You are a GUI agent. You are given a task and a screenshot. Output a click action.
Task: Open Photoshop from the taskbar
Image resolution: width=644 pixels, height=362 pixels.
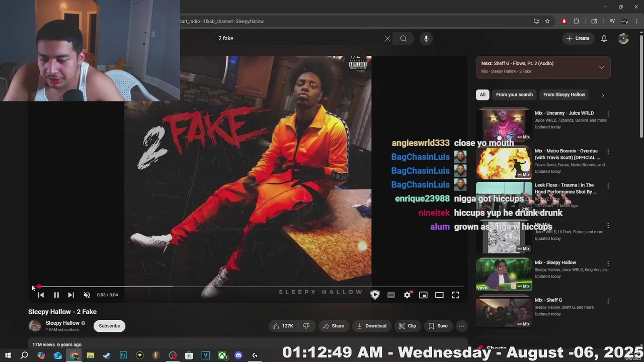[x=123, y=355]
